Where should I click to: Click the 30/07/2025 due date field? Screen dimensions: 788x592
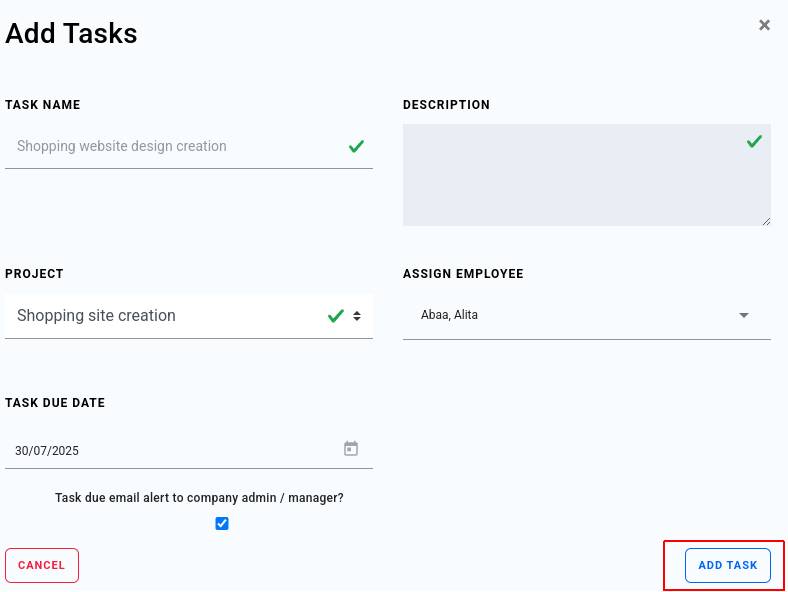[189, 450]
